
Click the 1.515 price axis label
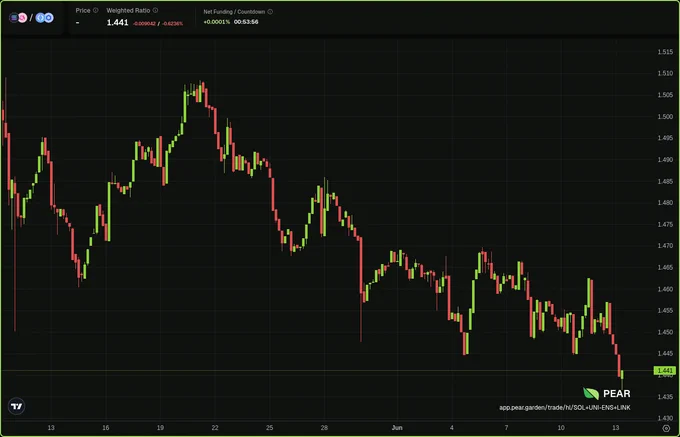pos(665,52)
